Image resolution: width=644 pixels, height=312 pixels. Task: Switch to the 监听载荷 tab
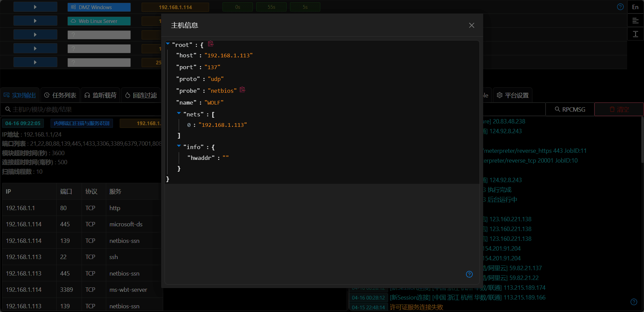coord(100,95)
